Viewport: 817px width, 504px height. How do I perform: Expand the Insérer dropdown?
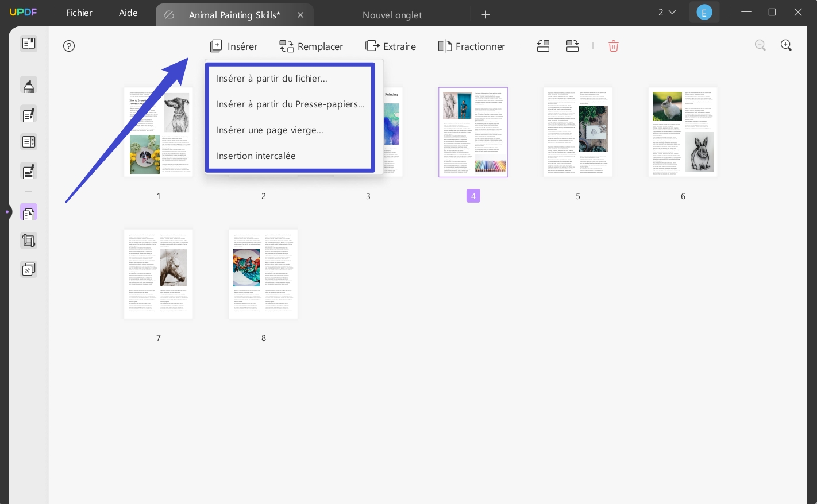point(233,46)
